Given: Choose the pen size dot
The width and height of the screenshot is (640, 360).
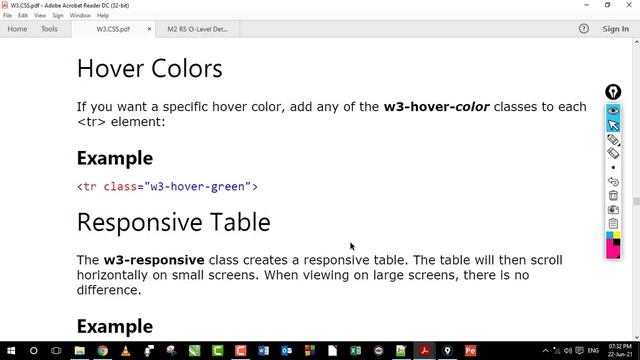Looking at the screenshot, I should click(613, 167).
